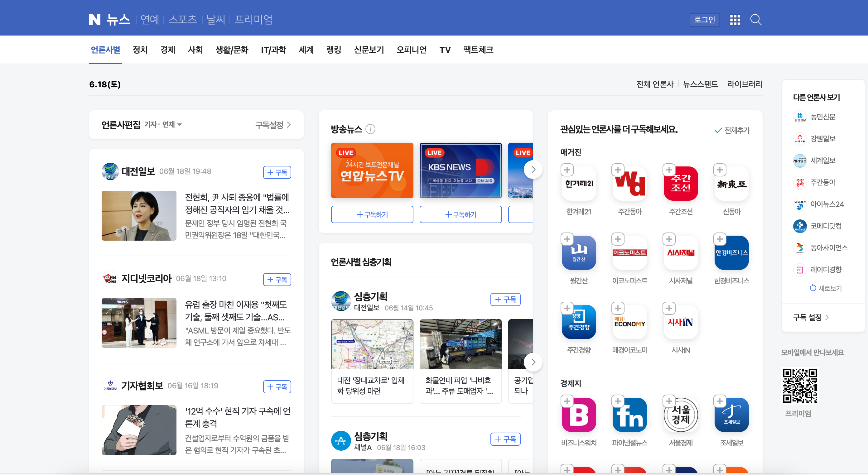Click the search magnifier icon
The width and height of the screenshot is (868, 475).
click(756, 20)
